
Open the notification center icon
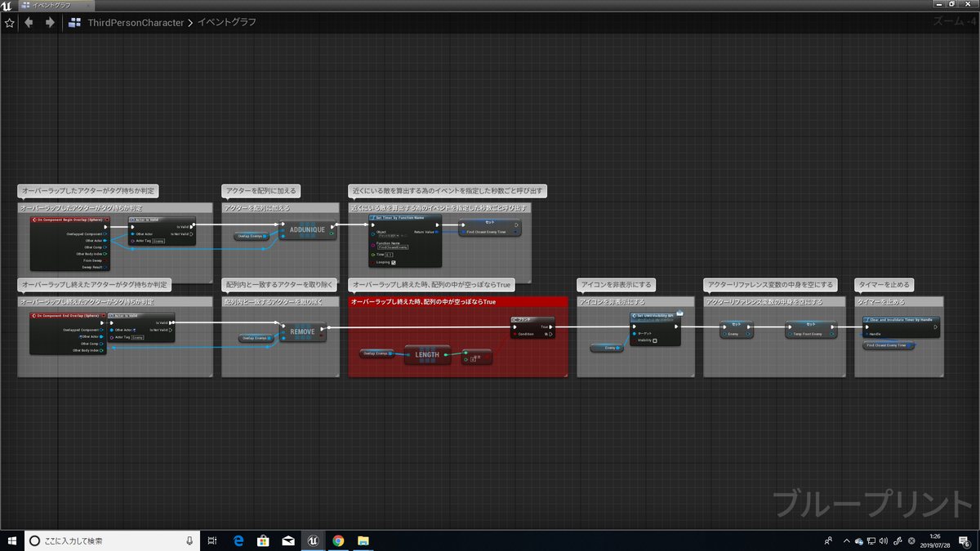965,540
